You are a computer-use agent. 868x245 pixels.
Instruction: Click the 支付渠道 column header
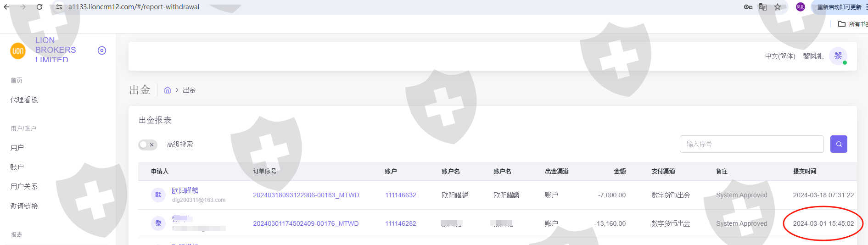(663, 171)
